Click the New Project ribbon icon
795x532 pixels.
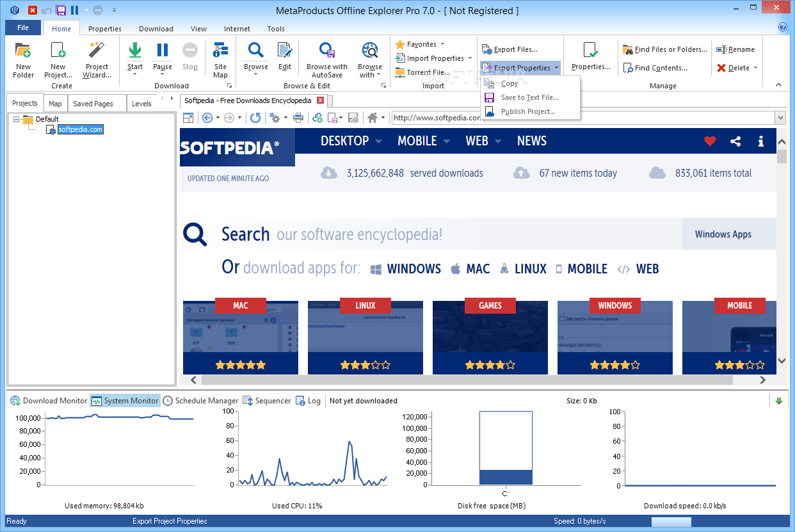[58, 60]
